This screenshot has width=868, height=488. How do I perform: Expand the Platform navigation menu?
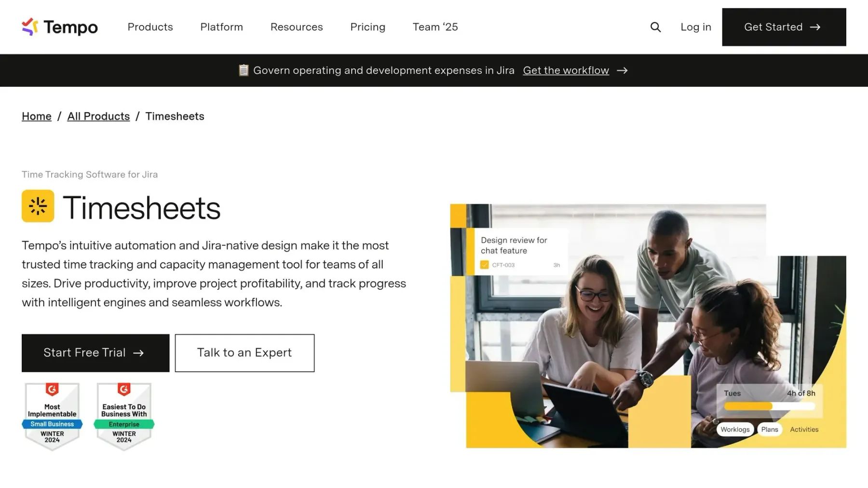click(x=221, y=27)
